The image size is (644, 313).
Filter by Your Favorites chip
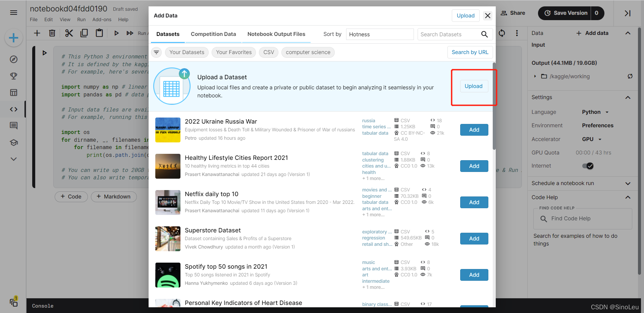(234, 52)
